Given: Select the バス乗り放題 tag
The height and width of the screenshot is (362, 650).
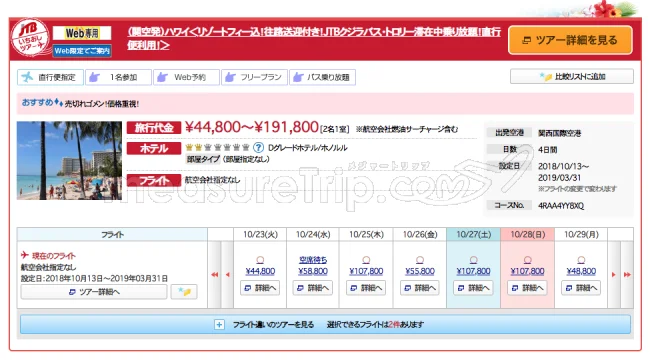Looking at the screenshot, I should pyautogui.click(x=323, y=77).
